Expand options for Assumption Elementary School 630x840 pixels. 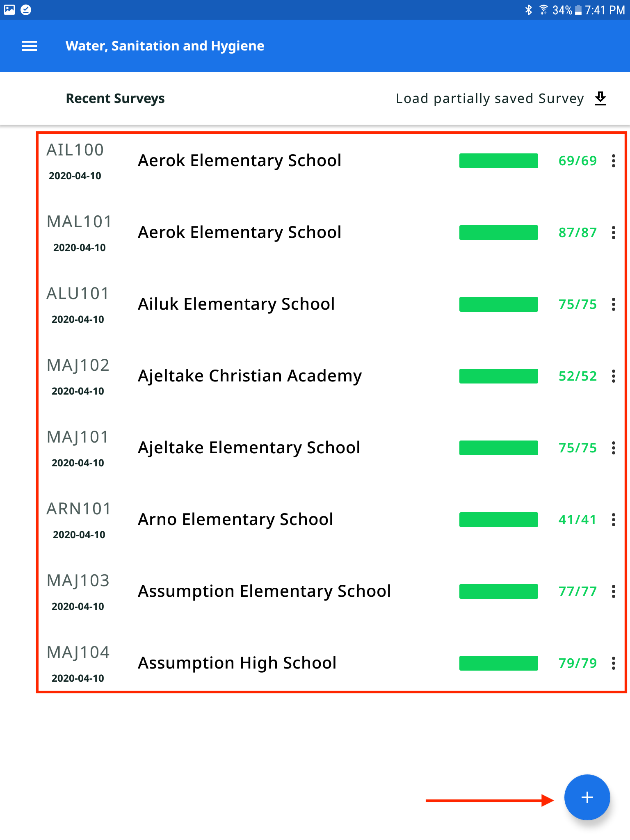(x=613, y=591)
